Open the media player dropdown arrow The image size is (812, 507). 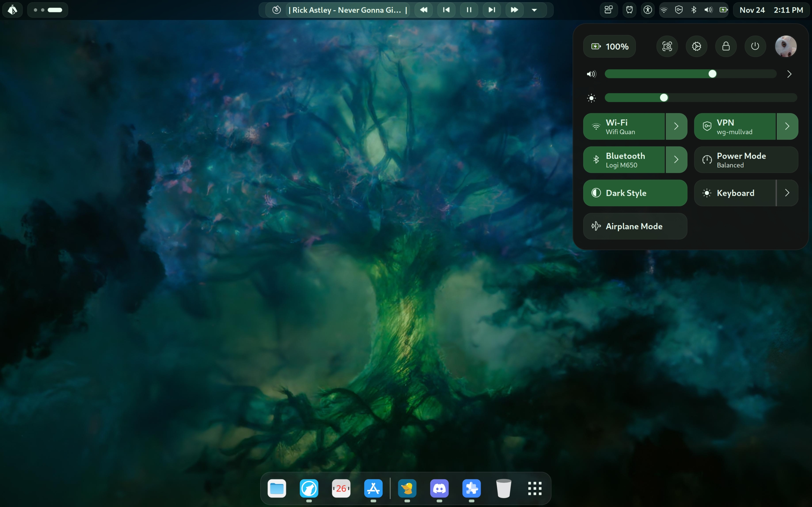click(x=534, y=10)
